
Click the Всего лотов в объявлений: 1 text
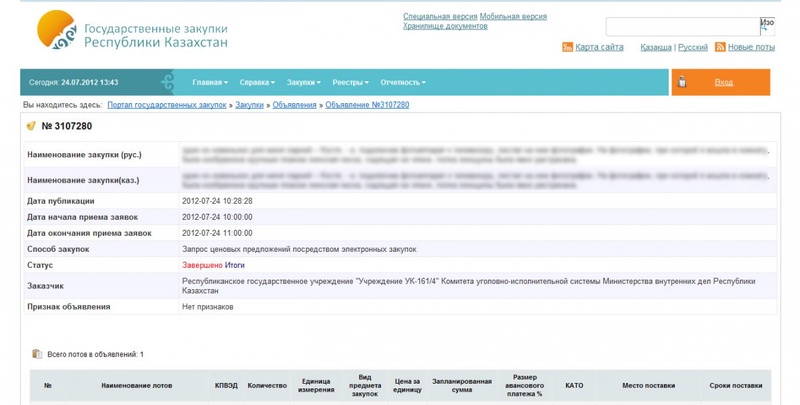95,354
